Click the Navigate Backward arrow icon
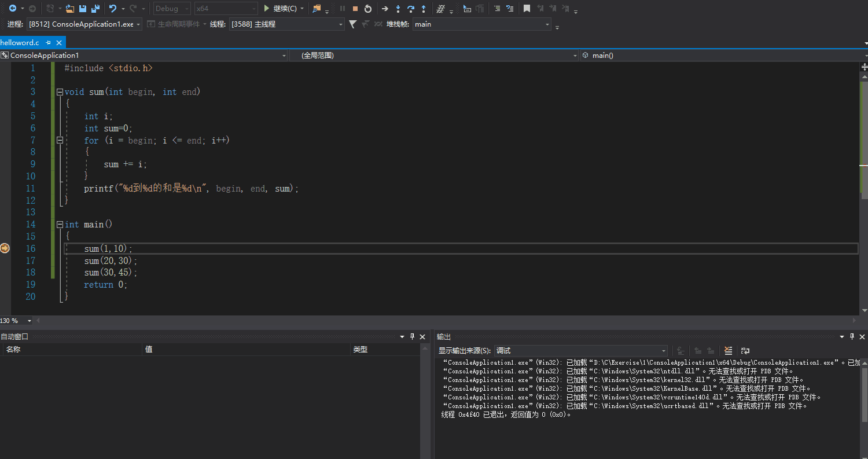This screenshot has height=459, width=868. pos(12,9)
